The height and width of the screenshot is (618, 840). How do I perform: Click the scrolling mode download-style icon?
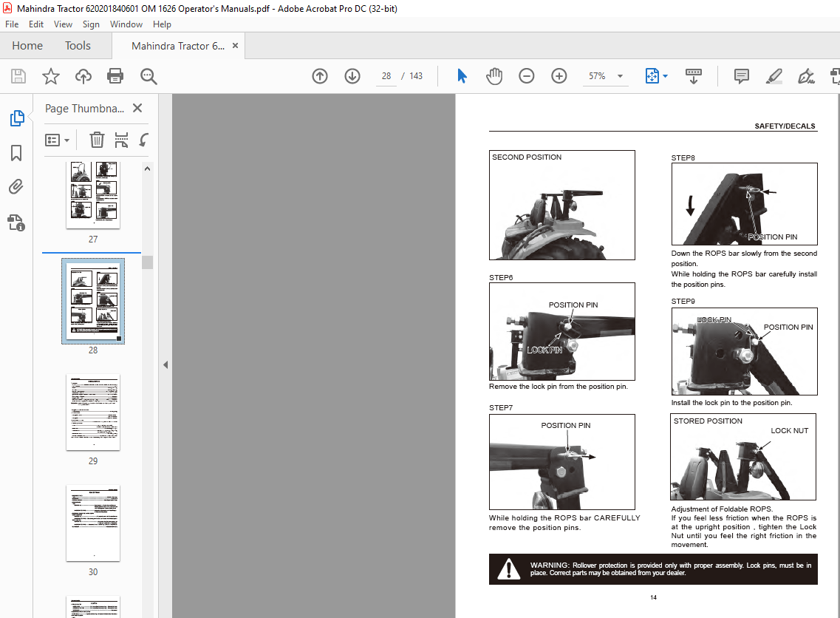[693, 76]
